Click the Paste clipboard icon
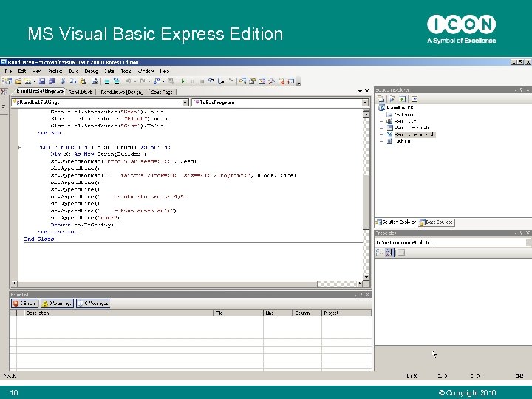The image size is (532, 399). tap(83, 81)
